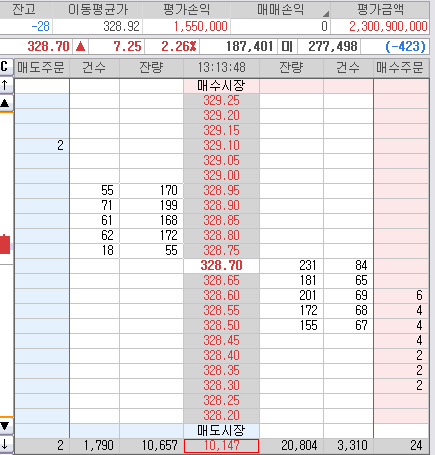435x455 pixels.
Task: Click the 매도시장 market sell cell
Action: (x=221, y=431)
